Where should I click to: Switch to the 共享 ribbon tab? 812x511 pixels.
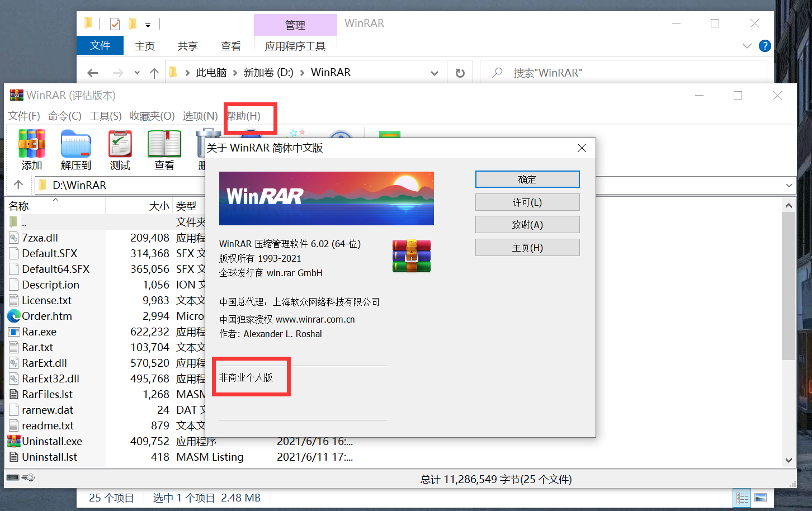click(x=187, y=46)
